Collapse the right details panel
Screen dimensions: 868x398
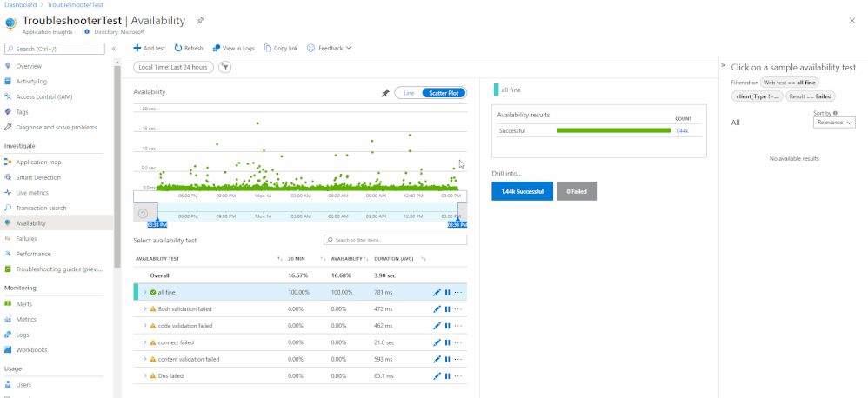pos(723,66)
